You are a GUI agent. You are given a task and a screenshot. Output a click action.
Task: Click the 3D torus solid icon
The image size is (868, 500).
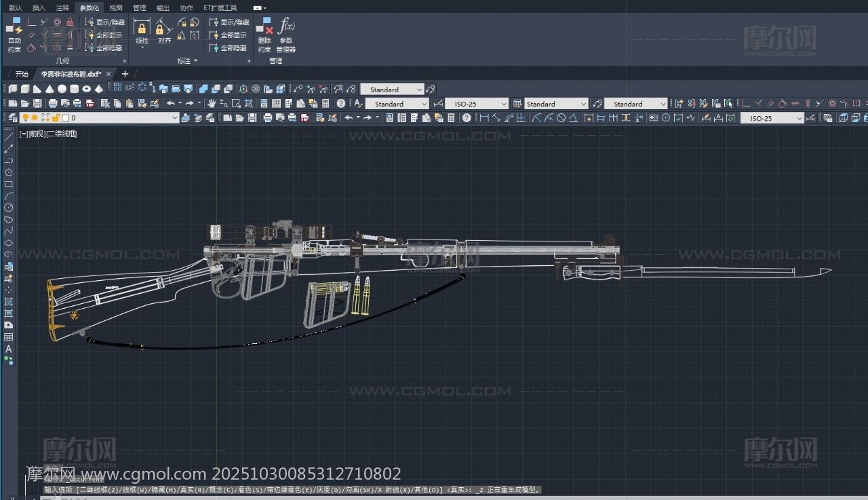click(87, 89)
